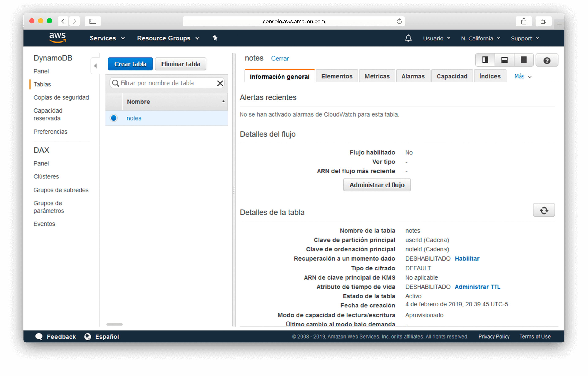Open the notes table link
Screen dimensions: 588x376
[x=134, y=118]
